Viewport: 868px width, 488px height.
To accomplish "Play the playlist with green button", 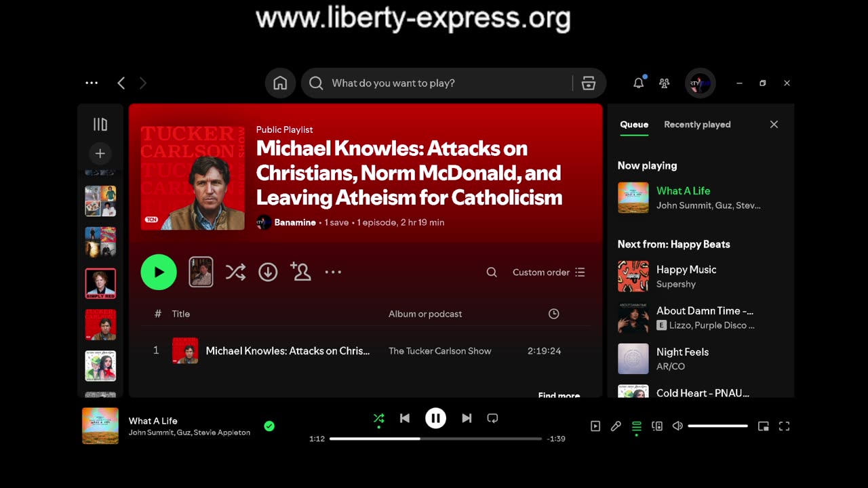I will pyautogui.click(x=159, y=272).
